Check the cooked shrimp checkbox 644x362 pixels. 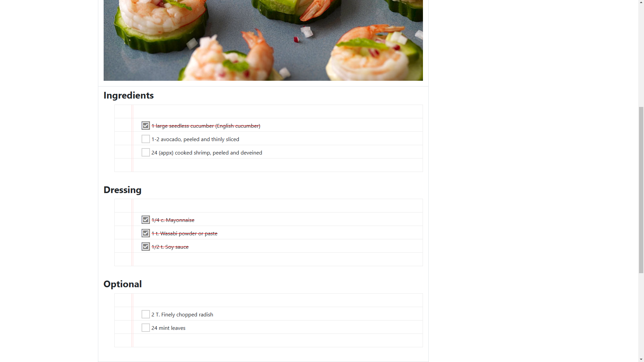tap(146, 152)
